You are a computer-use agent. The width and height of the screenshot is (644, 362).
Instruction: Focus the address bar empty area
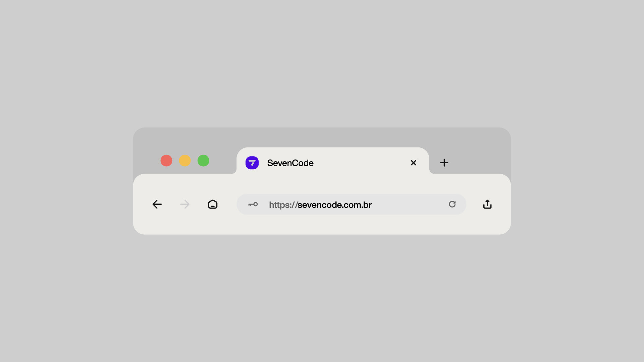coord(409,204)
